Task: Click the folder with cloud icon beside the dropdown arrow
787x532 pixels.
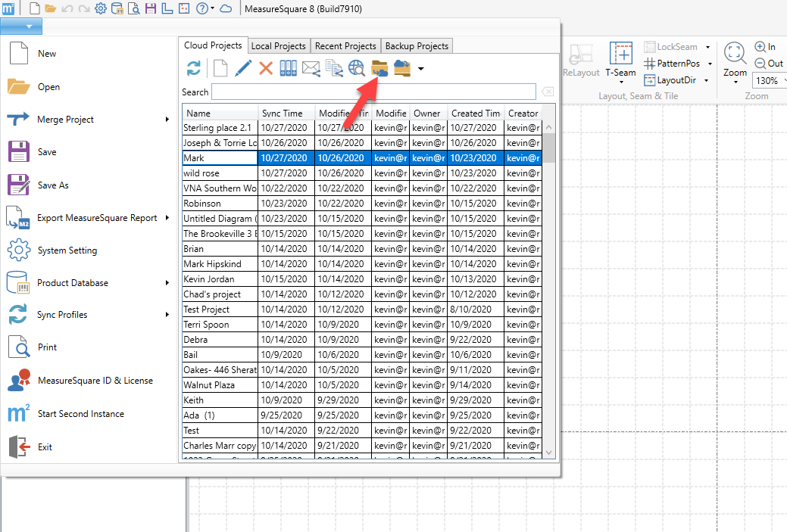Action: click(x=402, y=68)
